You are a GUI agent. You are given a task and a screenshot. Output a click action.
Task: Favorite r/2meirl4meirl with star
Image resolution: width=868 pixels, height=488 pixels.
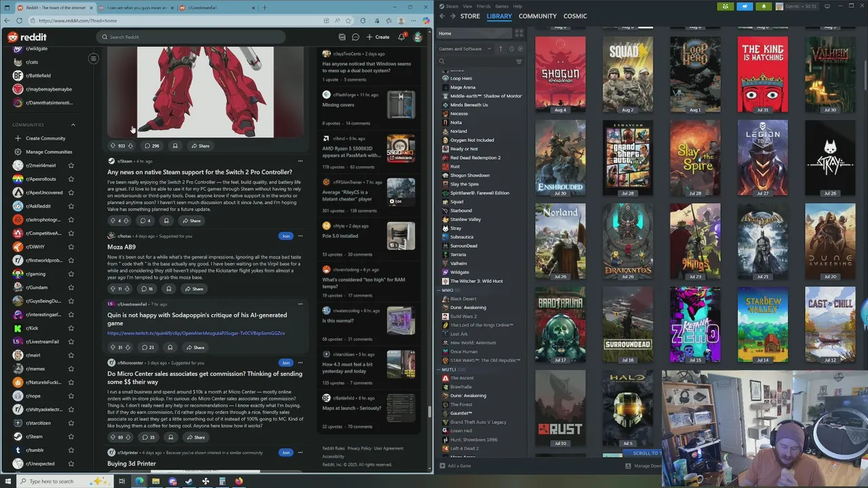tap(71, 165)
